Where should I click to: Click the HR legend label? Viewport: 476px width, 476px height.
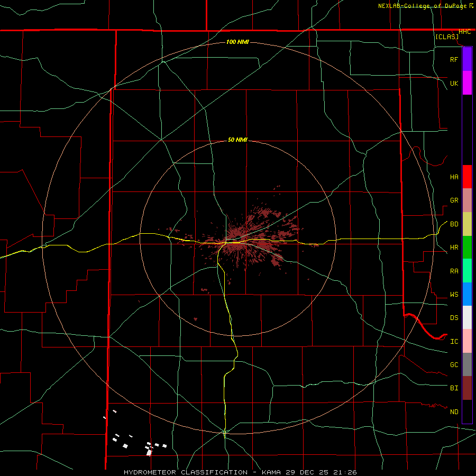coord(454,248)
